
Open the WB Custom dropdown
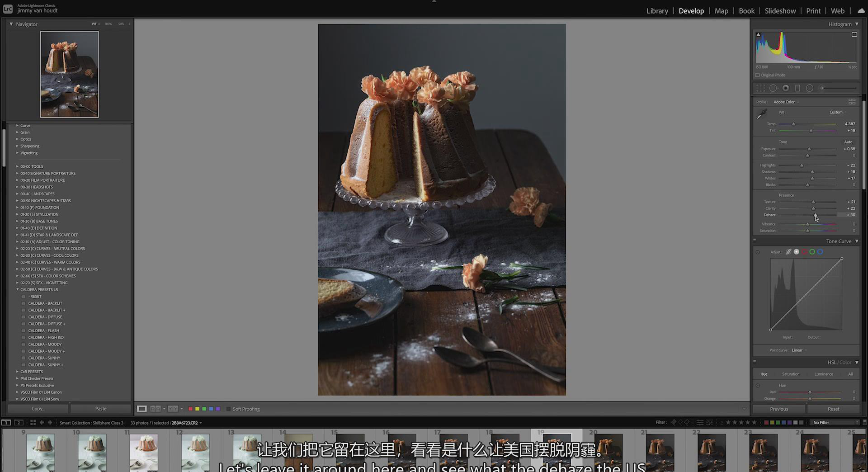[838, 112]
